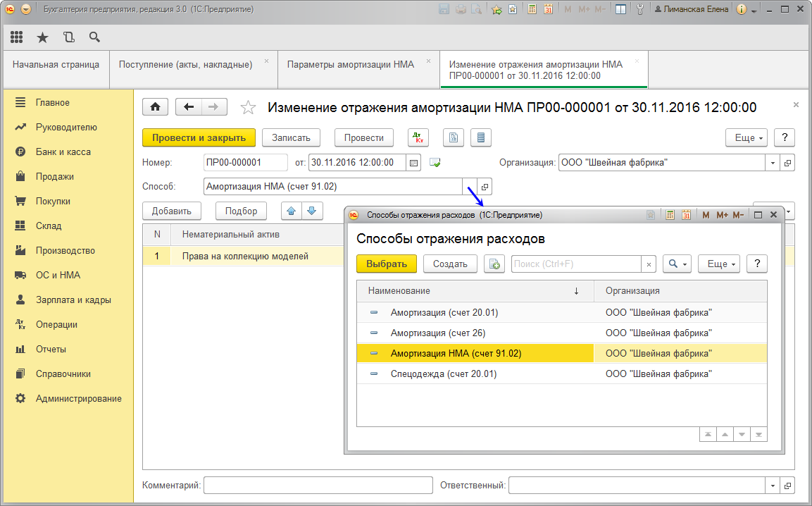
Task: Jump to list end arrow in dialog
Action: [x=758, y=434]
